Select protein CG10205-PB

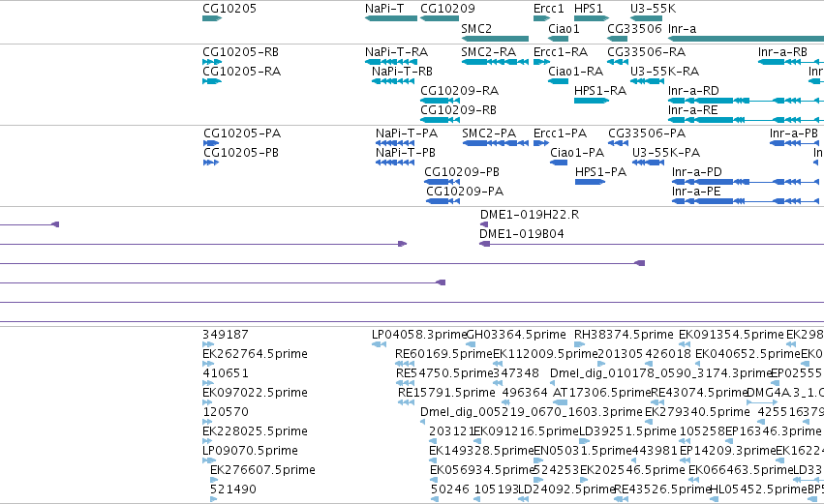pos(211,163)
